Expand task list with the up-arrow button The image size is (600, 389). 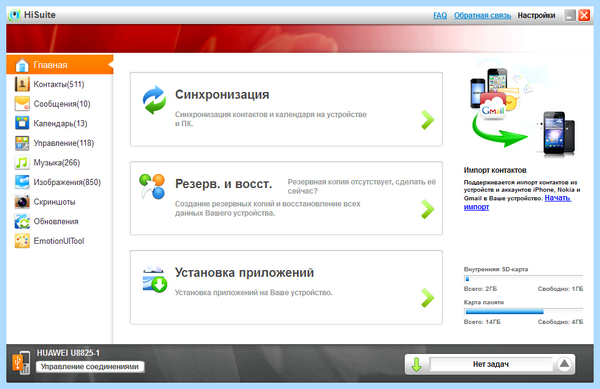pos(564,364)
